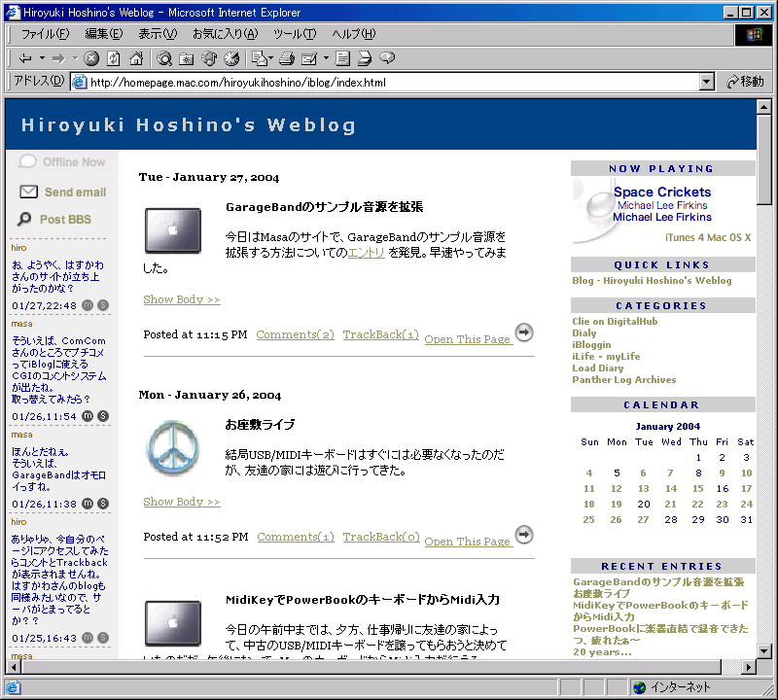
Task: Click the peace sign thumbnail image
Action: pos(173,448)
